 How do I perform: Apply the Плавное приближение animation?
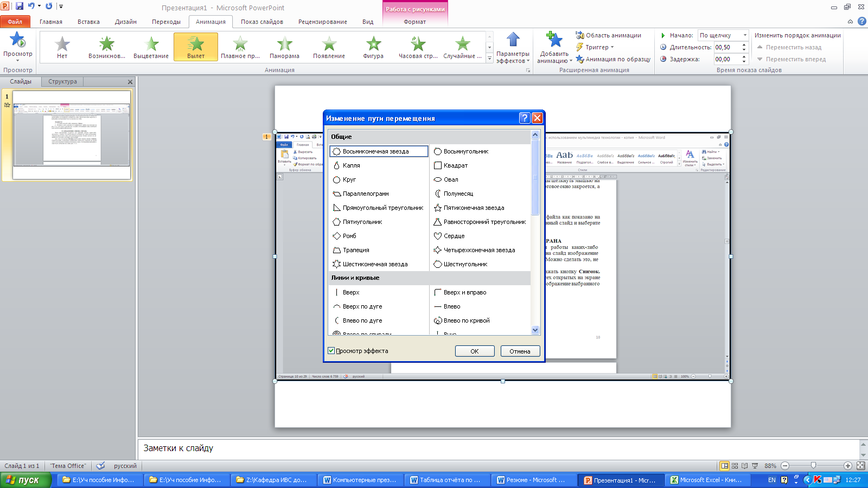pos(240,47)
